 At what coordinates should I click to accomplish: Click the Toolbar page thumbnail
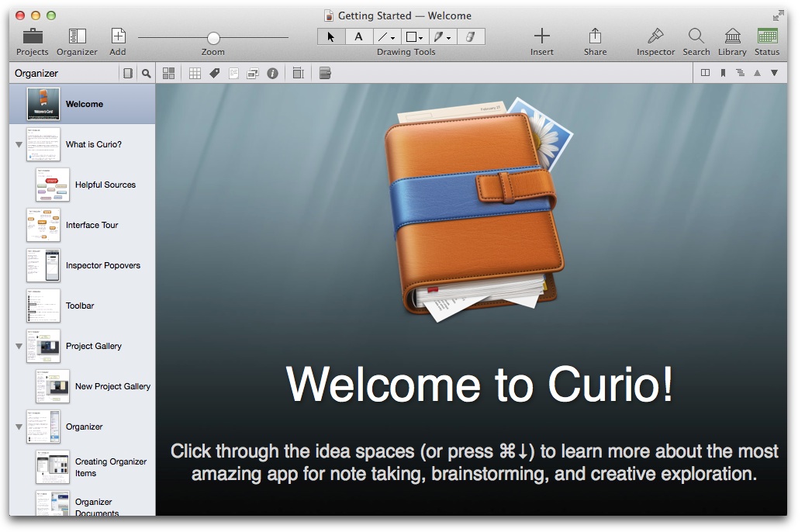43,306
